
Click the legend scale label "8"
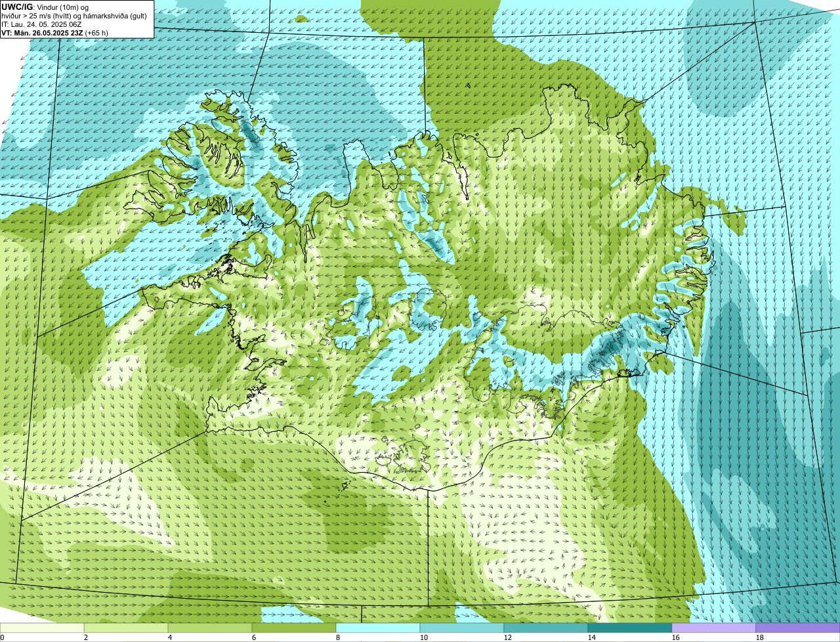(x=338, y=637)
